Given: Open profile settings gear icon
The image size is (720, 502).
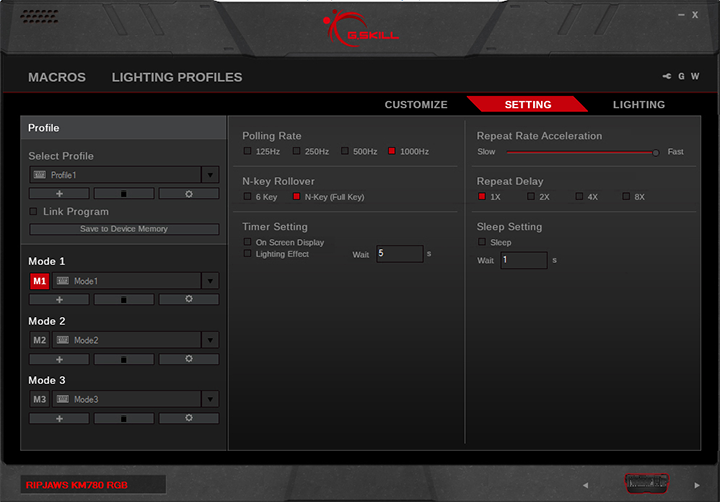Looking at the screenshot, I should (x=189, y=193).
